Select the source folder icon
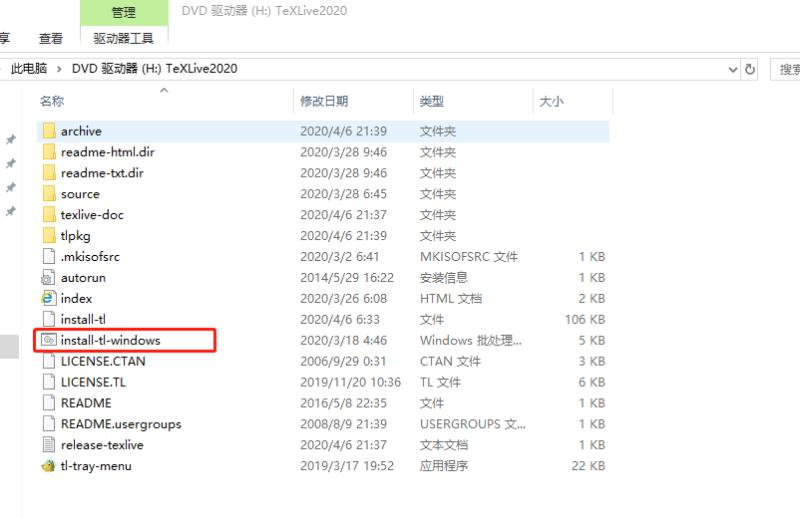800x518 pixels. pyautogui.click(x=49, y=194)
